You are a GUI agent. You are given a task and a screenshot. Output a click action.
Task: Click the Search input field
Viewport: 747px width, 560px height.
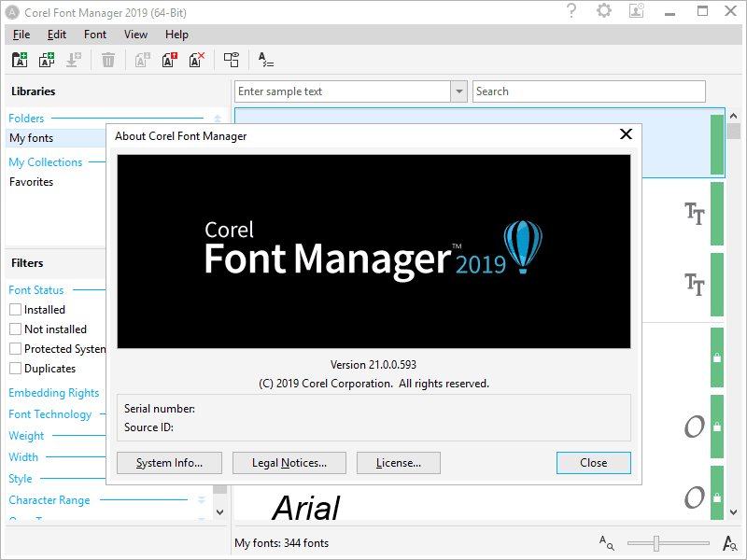coord(589,91)
